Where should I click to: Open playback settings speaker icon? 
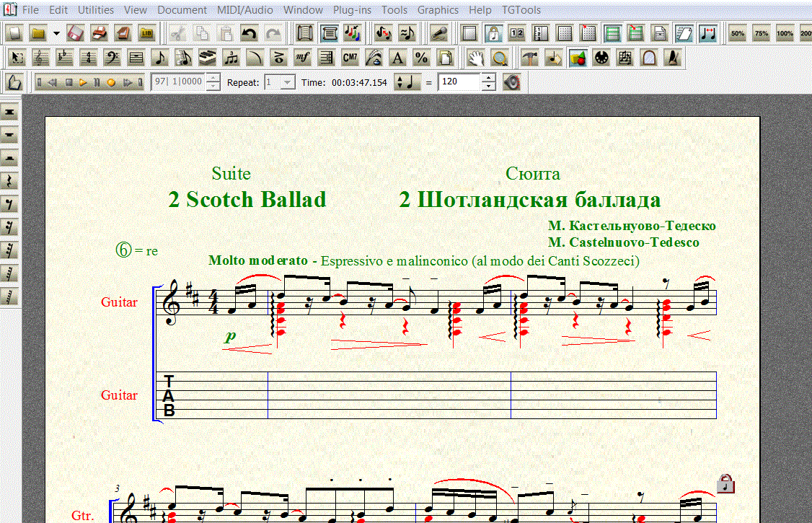tap(511, 82)
